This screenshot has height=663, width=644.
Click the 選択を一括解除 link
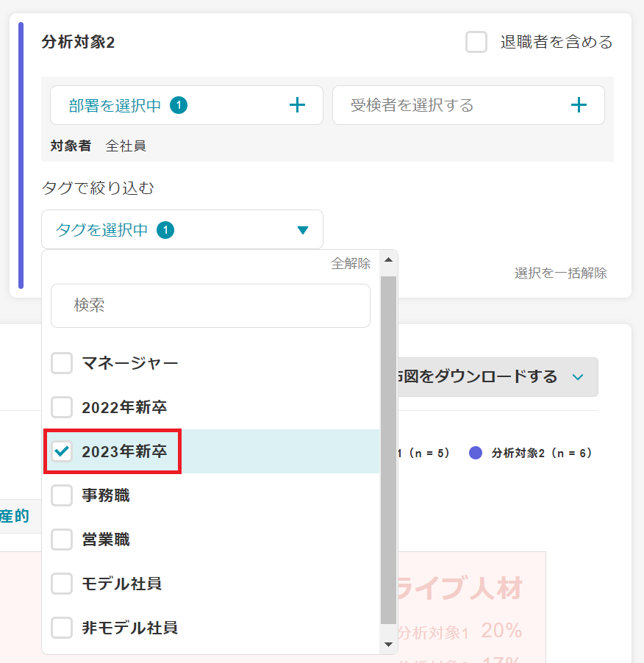(561, 272)
